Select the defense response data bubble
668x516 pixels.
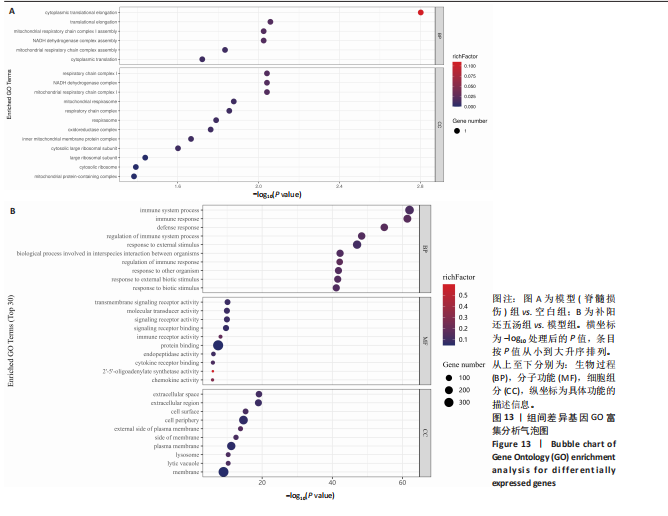pyautogui.click(x=384, y=228)
